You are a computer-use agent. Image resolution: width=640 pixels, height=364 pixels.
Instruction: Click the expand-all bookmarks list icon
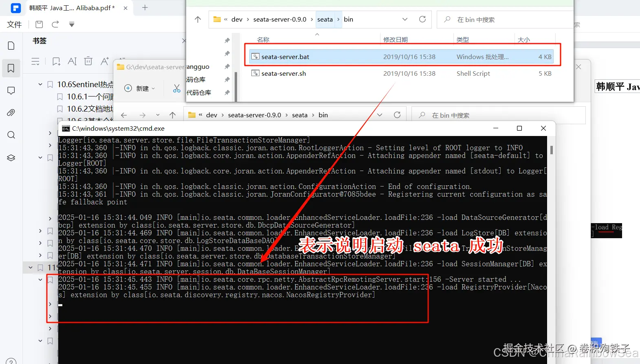35,61
